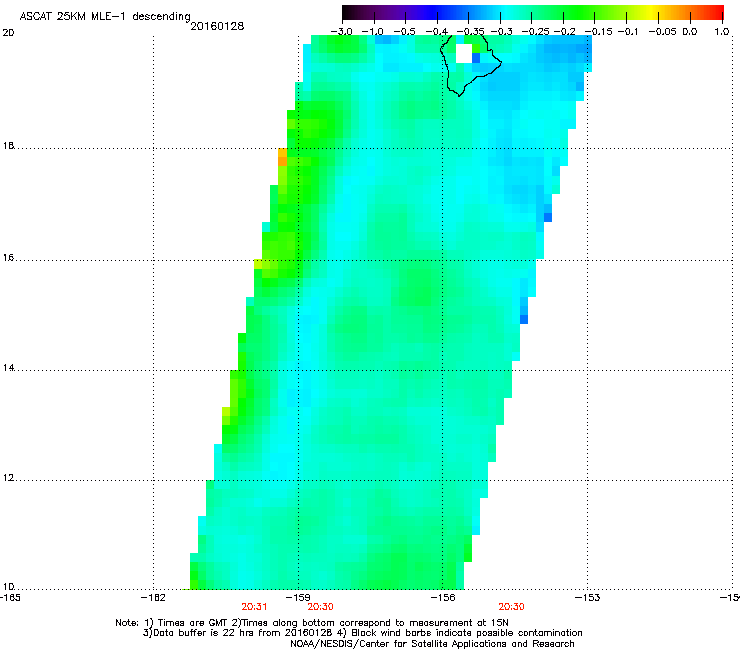Click the red 20:30 time below -159
The image size is (740, 650).
320,607
